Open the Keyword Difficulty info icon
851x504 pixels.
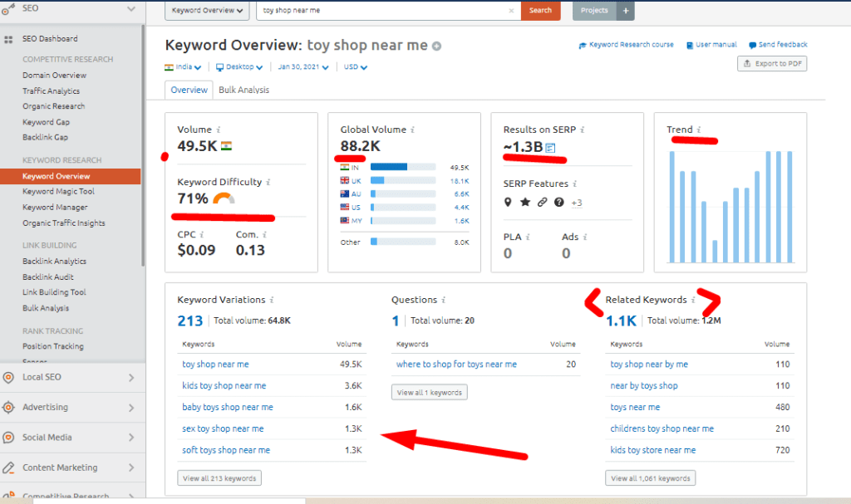point(268,183)
